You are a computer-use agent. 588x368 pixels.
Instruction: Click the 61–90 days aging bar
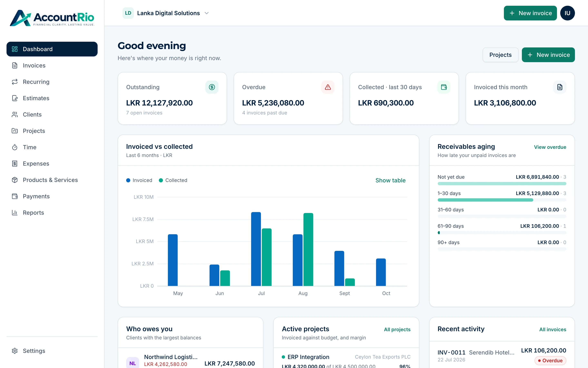pos(439,233)
